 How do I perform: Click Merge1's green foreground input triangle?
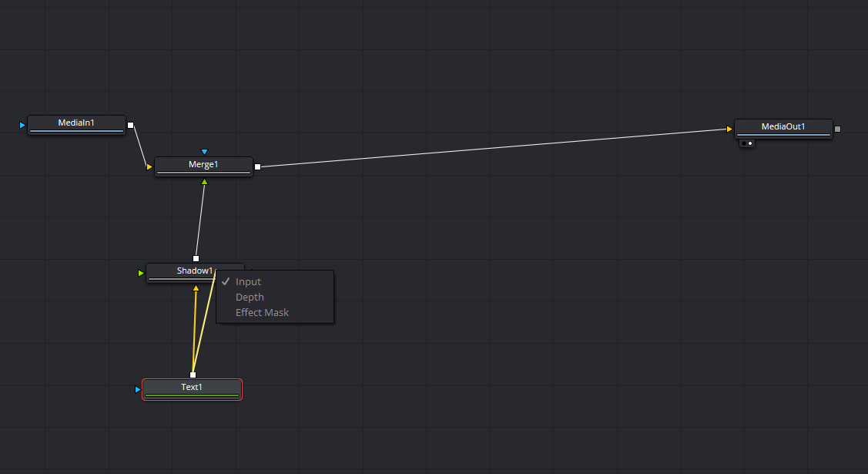pos(204,182)
